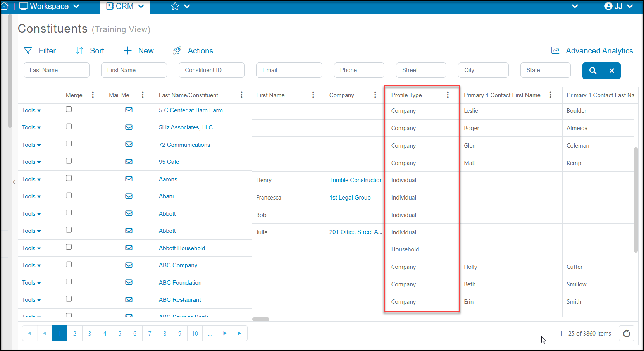Go to page 10
The width and height of the screenshot is (644, 351).
click(195, 333)
